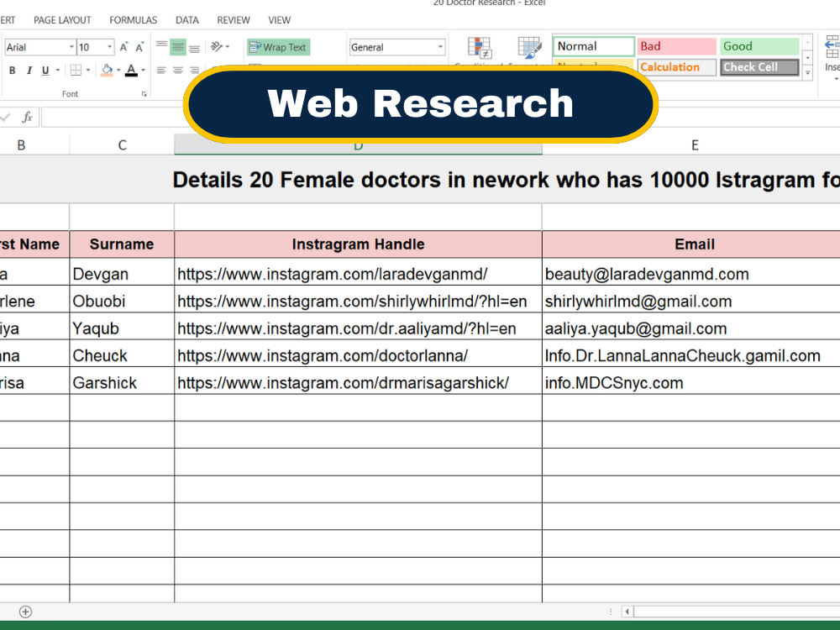840x630 pixels.
Task: Open the FORMULAS tab
Action: (x=133, y=20)
